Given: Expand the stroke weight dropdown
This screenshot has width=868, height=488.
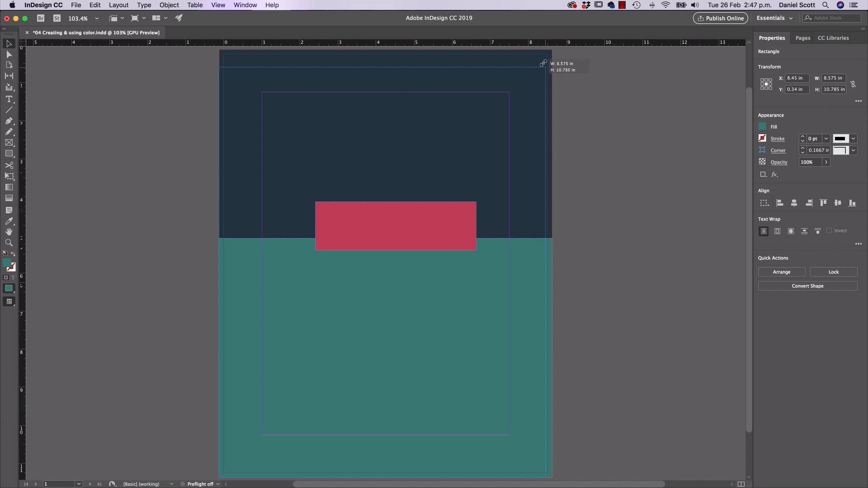Looking at the screenshot, I should click(826, 138).
